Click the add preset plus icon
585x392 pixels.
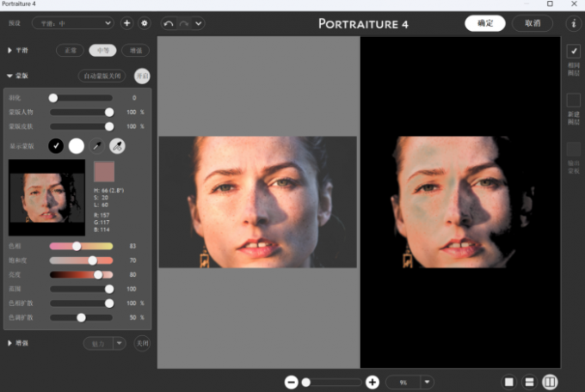(x=127, y=23)
